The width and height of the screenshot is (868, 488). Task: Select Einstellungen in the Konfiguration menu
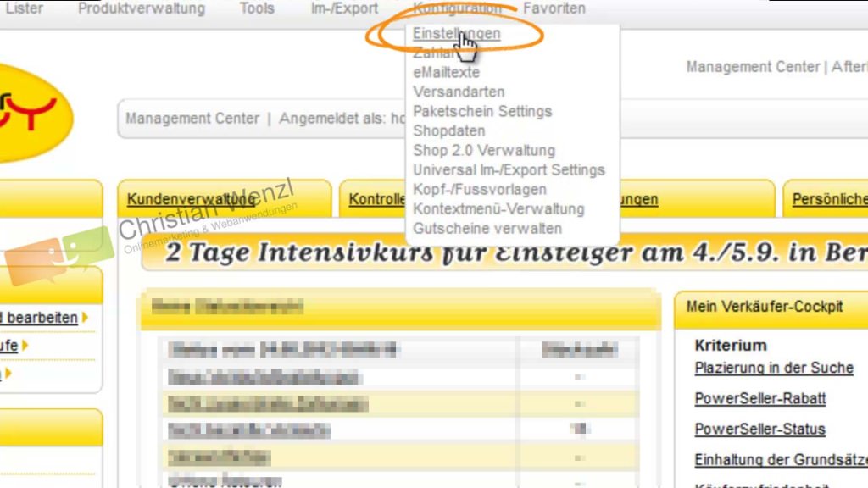click(x=456, y=34)
